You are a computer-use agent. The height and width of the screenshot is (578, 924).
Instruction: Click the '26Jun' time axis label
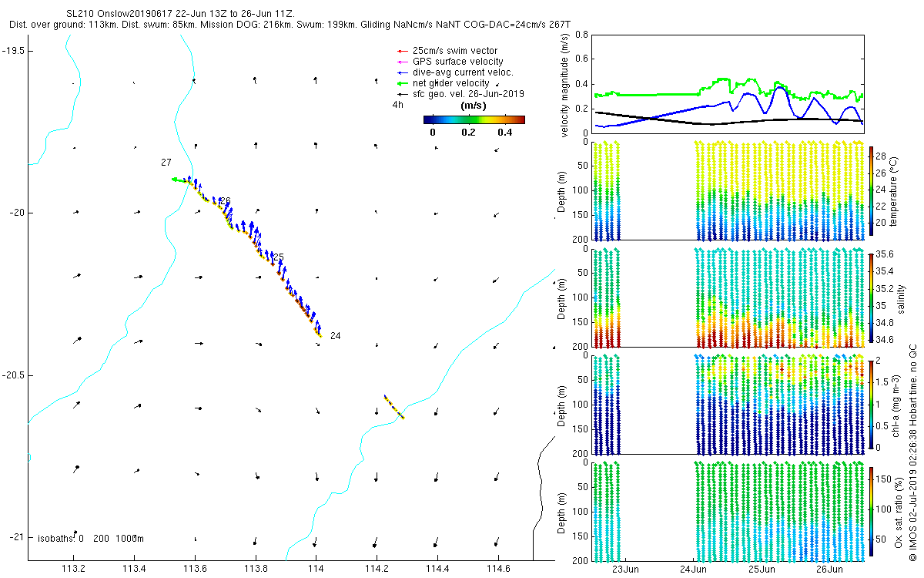point(829,570)
